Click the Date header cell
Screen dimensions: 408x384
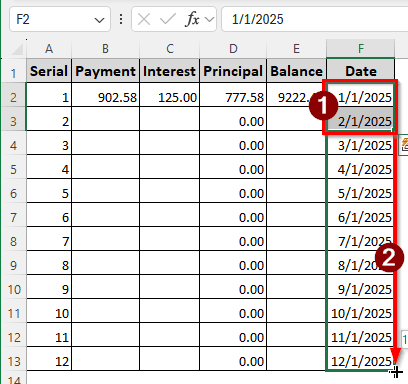[x=361, y=71]
